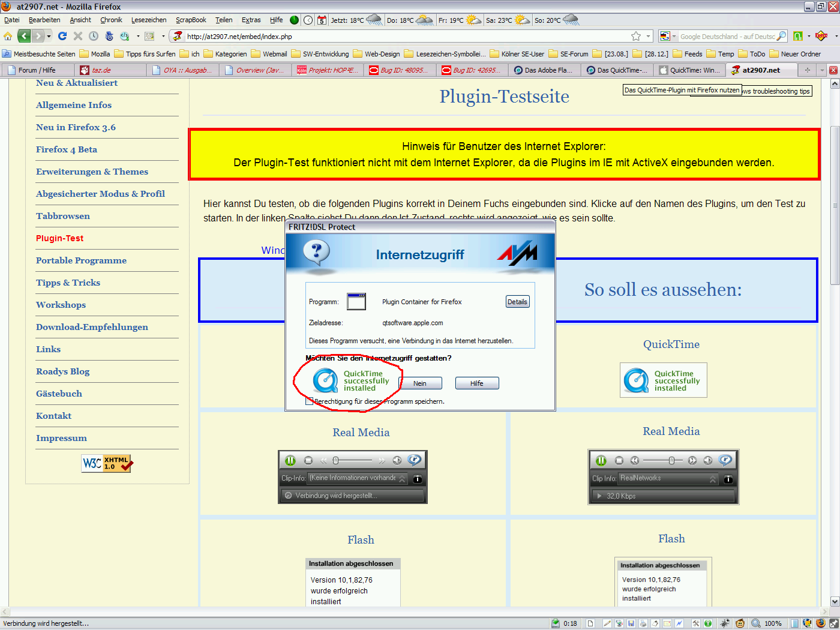Click the W3C XHTML 1.0 validation badge
This screenshot has height=630, width=840.
[x=107, y=463]
